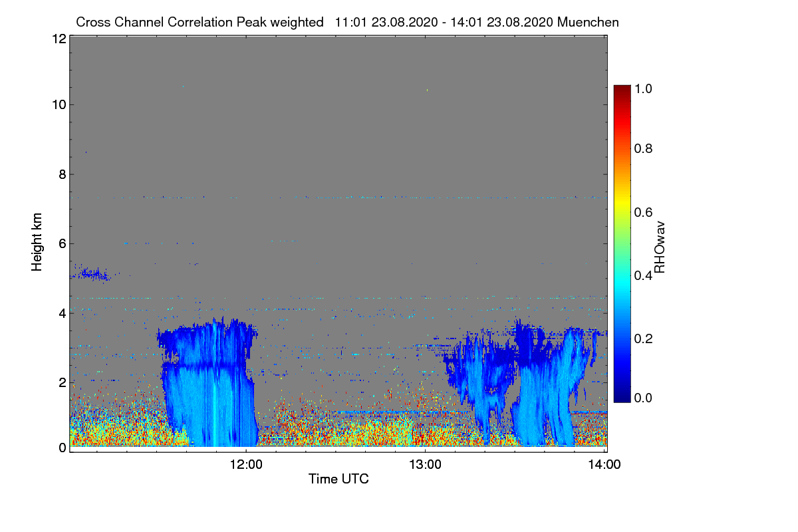Image resolution: width=798 pixels, height=532 pixels.
Task: Click the small blue cloud echo at 5 km height
Action: click(92, 273)
